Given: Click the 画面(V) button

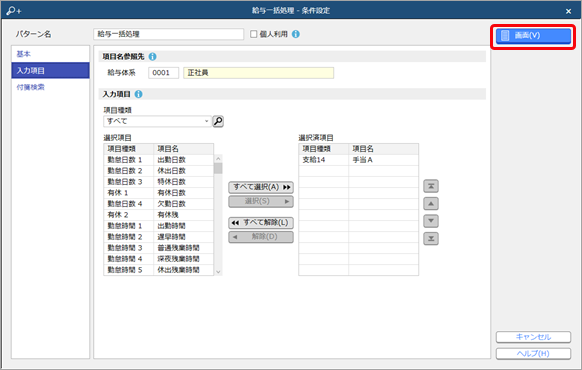Looking at the screenshot, I should tap(533, 36).
